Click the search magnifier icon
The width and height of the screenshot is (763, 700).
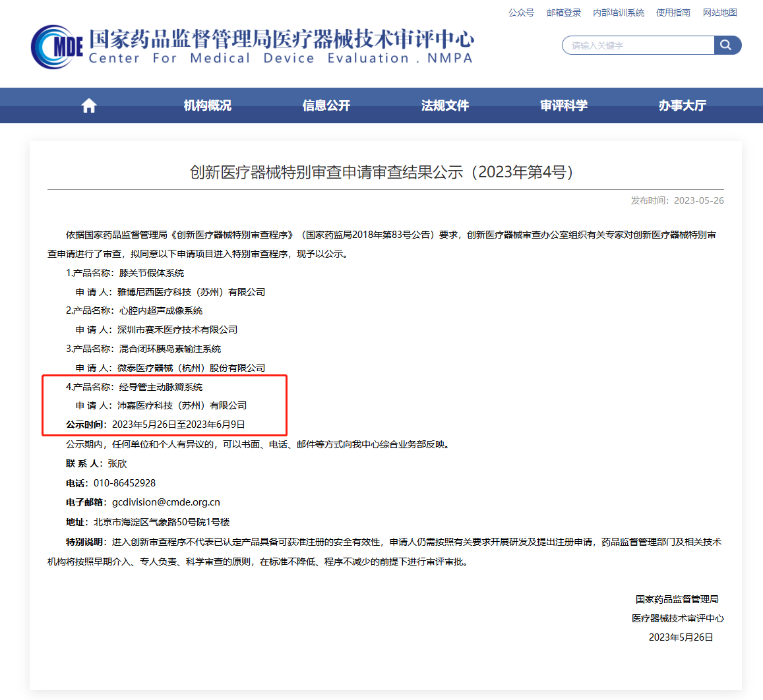click(x=727, y=45)
